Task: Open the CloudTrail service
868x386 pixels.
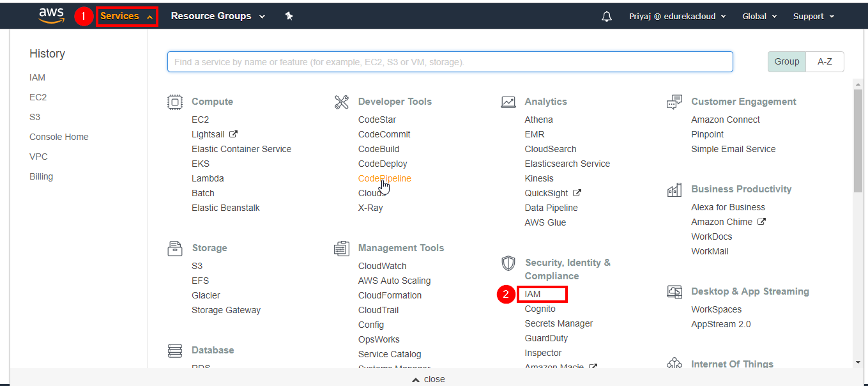Action: pyautogui.click(x=378, y=310)
